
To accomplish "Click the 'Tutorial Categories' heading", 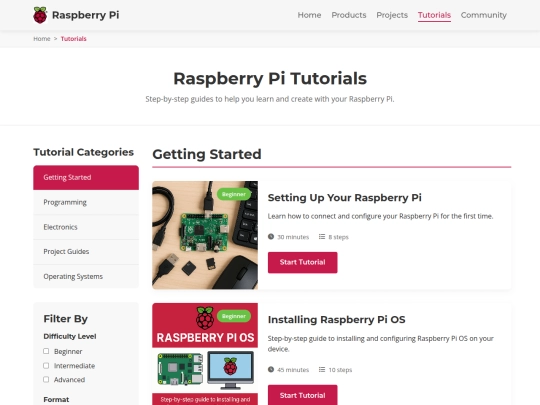I will pos(83,152).
